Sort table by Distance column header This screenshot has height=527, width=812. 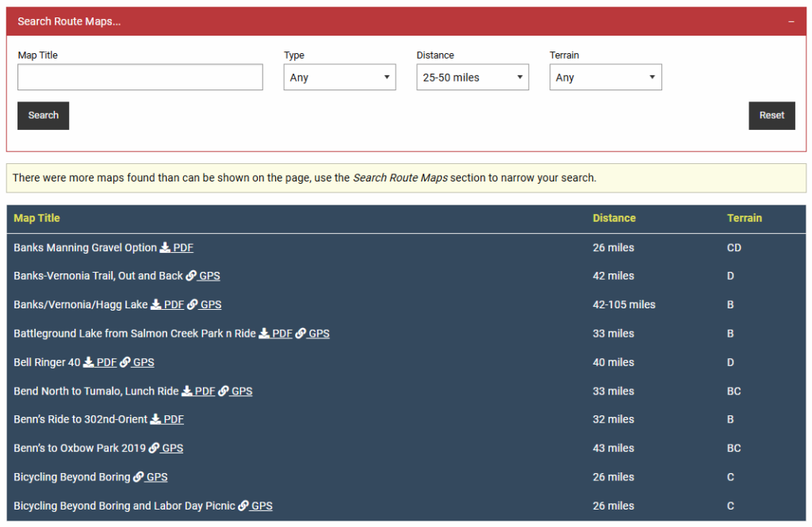coord(614,218)
